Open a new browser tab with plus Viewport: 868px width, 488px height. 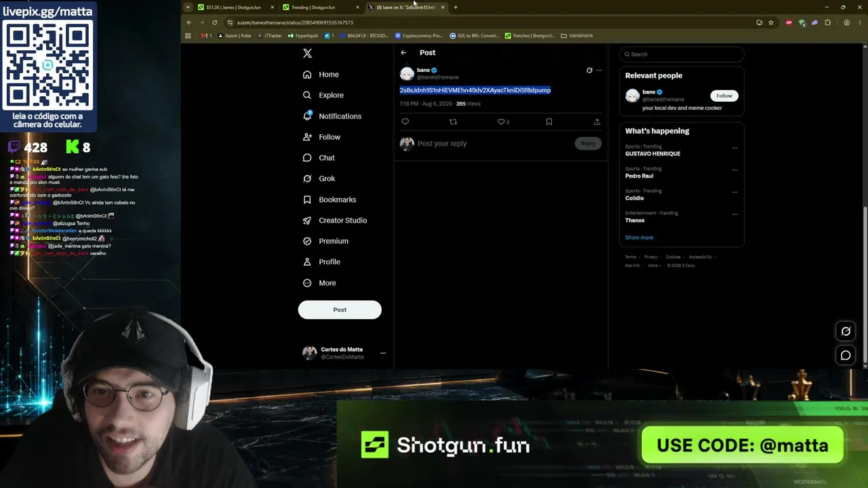coord(456,7)
